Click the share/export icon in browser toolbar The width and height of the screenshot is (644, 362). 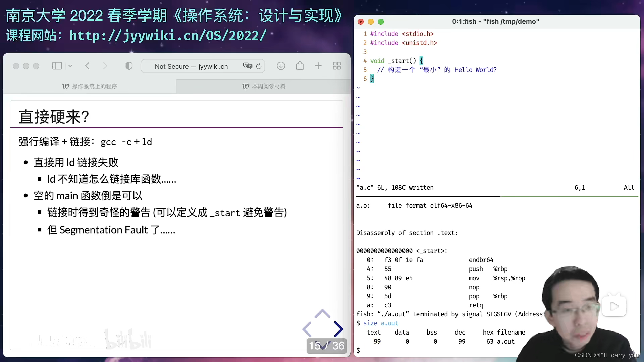(300, 66)
